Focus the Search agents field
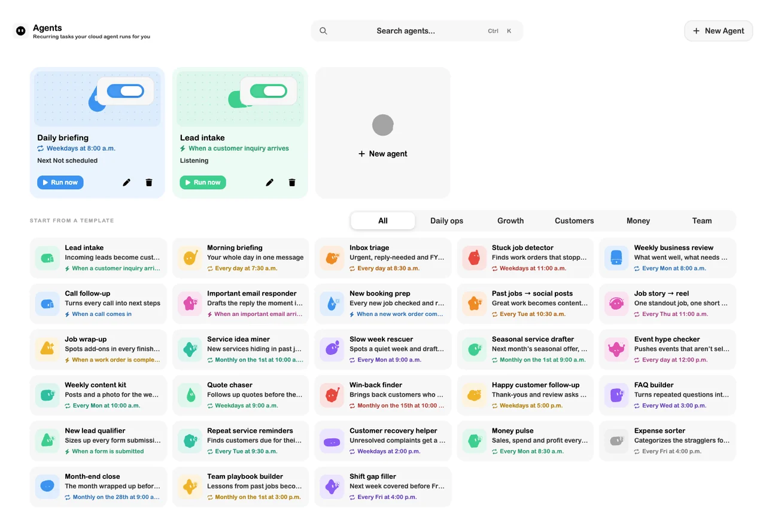This screenshot has height=532, width=766. click(417, 31)
